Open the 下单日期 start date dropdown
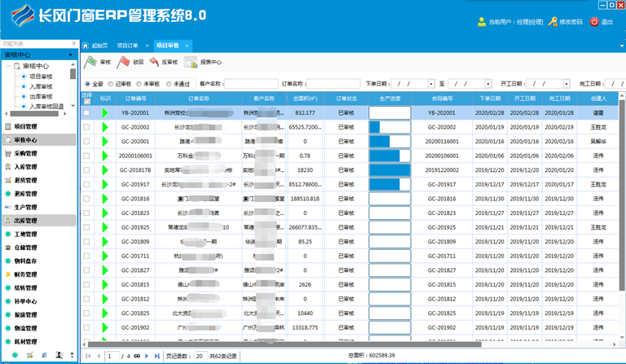 point(430,84)
